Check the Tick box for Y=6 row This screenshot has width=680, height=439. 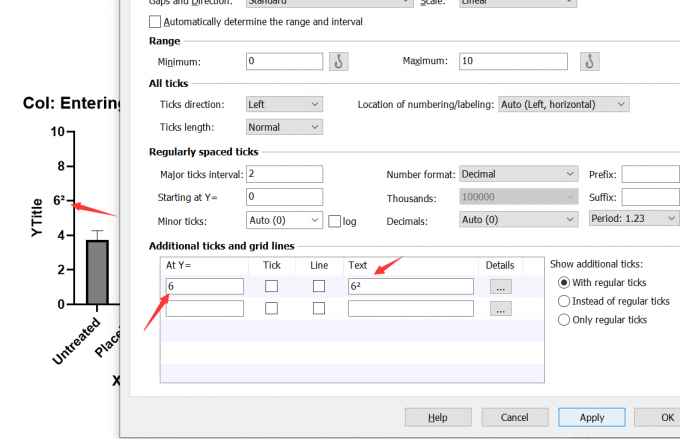pos(271,286)
